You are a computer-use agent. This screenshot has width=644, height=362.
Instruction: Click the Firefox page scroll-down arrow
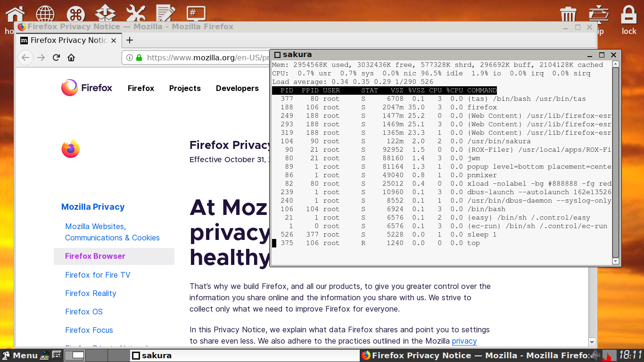(592, 341)
